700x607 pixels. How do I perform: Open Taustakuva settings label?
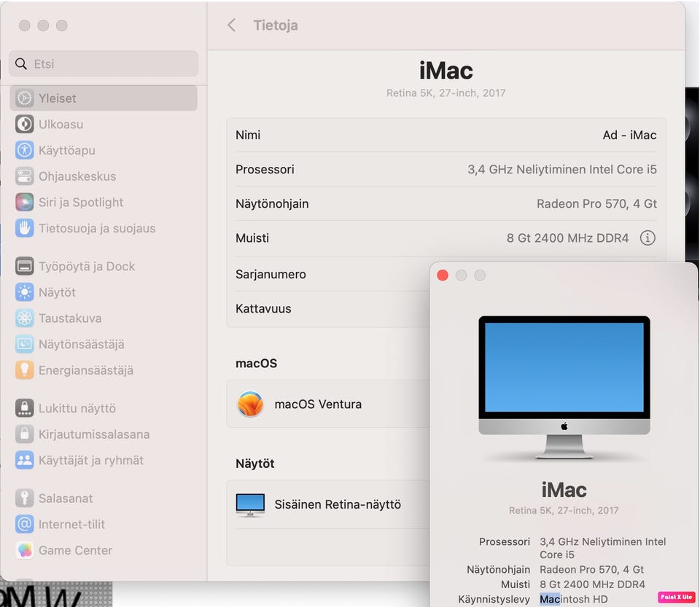tap(70, 318)
